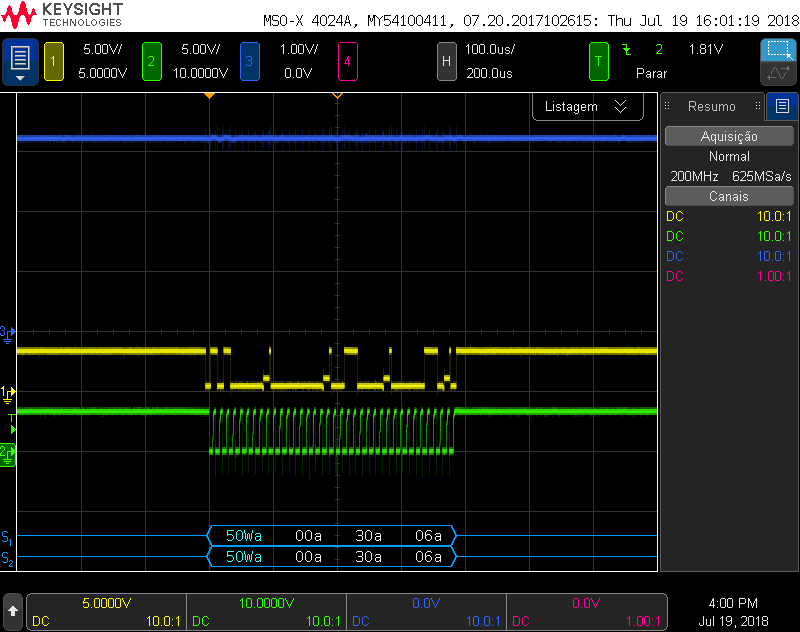Toggle the S1 serial bus decode row
Image resolution: width=800 pixels, height=632 pixels.
coord(8,536)
